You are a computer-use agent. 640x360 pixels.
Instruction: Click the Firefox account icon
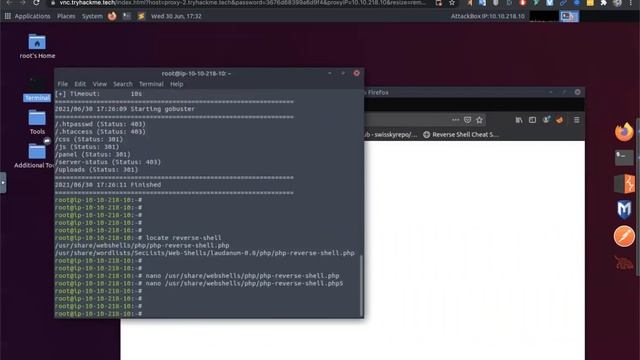coord(546,120)
